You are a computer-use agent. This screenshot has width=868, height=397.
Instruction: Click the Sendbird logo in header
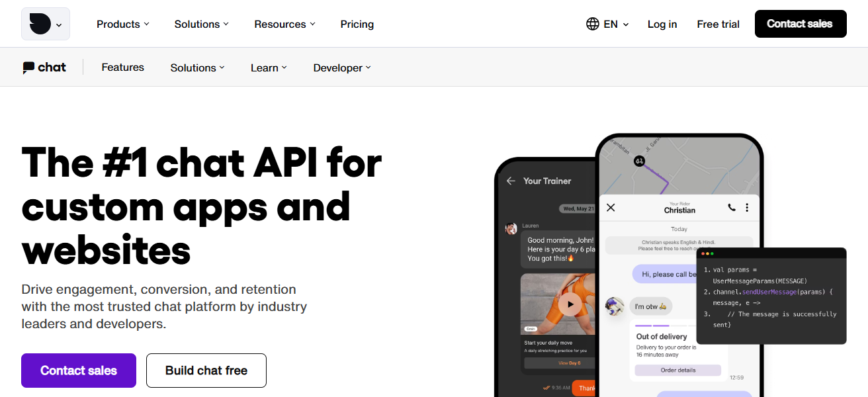pos(40,24)
